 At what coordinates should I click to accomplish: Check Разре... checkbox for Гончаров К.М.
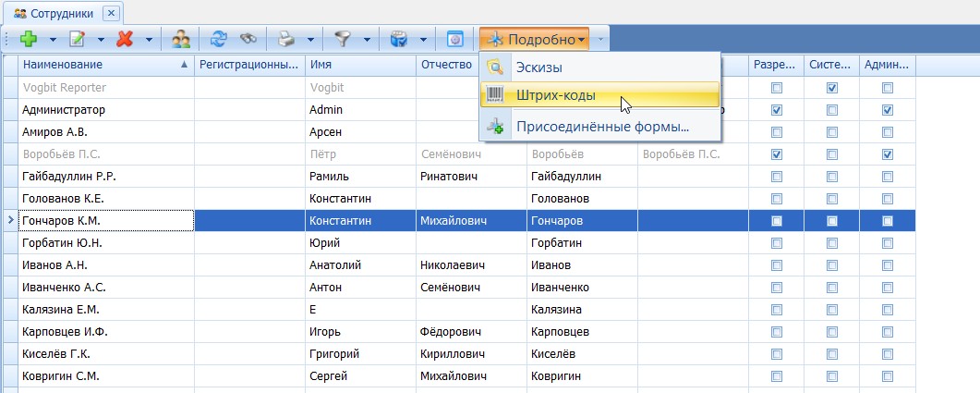click(x=776, y=221)
